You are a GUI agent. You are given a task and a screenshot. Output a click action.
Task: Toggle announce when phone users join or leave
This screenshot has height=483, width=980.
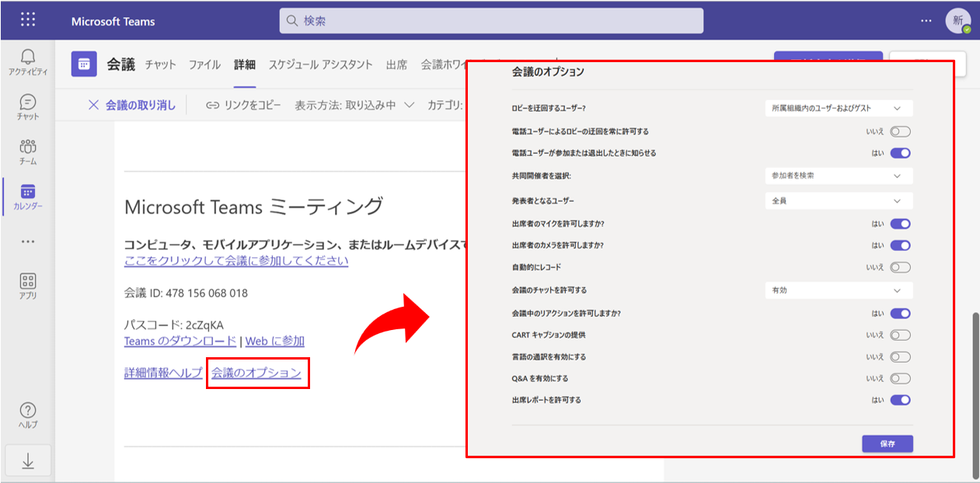(x=900, y=153)
